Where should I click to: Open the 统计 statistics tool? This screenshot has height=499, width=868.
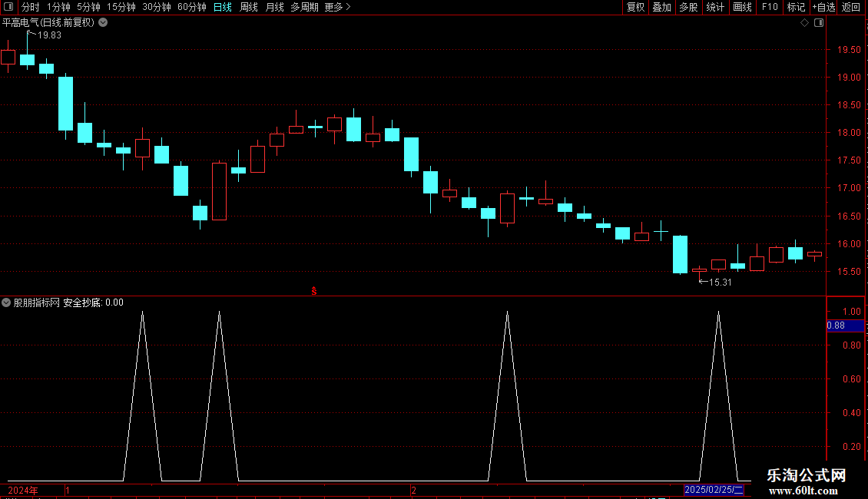click(715, 7)
